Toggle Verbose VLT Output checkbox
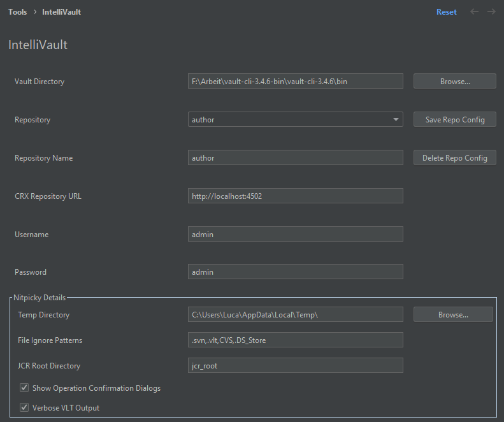 pyautogui.click(x=24, y=407)
